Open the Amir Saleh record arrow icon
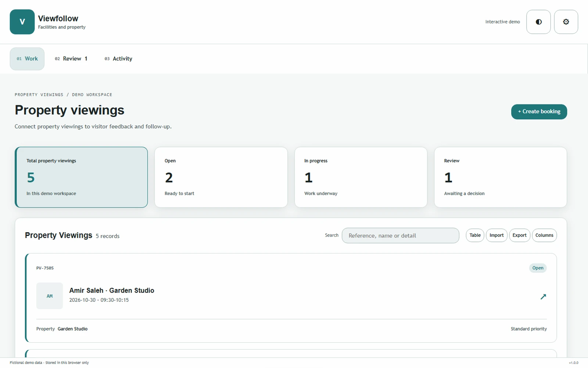The height and width of the screenshot is (368, 588). pyautogui.click(x=543, y=296)
